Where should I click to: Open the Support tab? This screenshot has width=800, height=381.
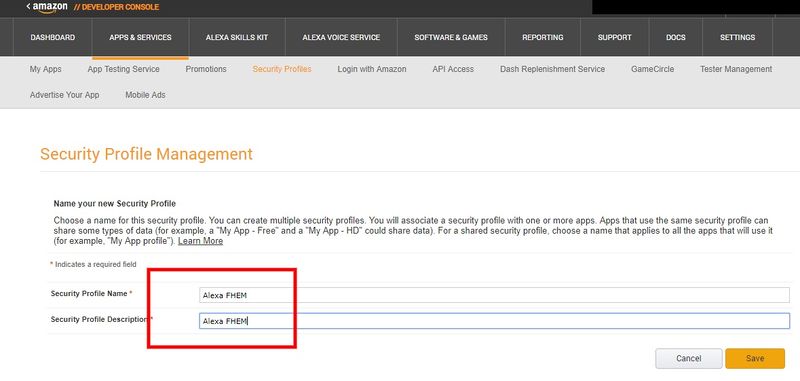click(x=615, y=37)
